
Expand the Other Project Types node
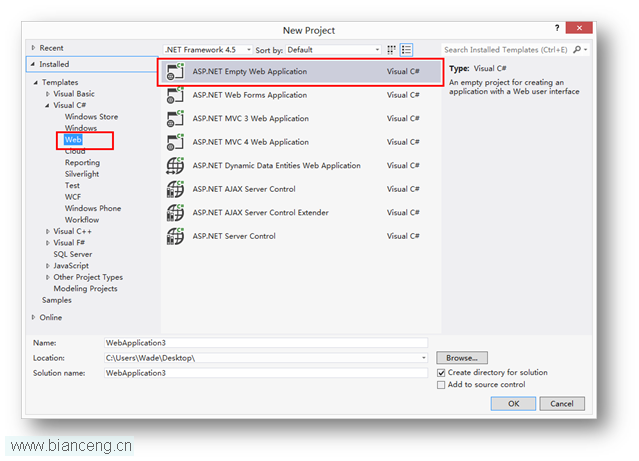[48, 277]
